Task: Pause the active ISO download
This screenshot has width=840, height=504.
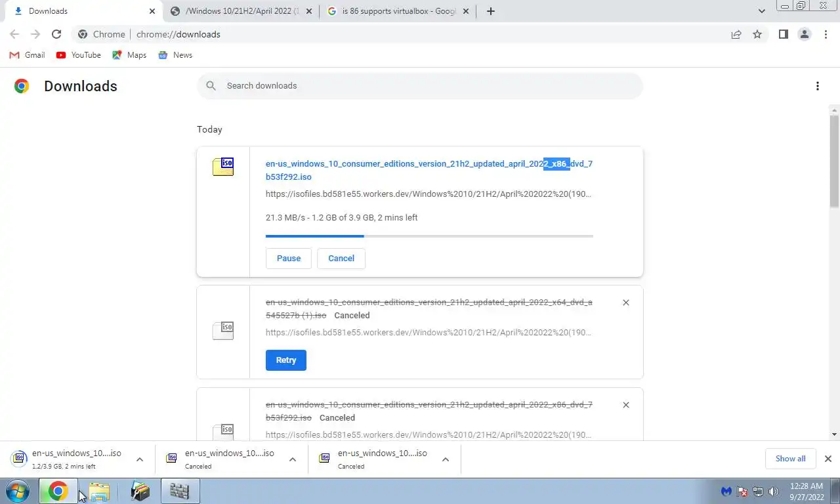Action: [x=288, y=259]
